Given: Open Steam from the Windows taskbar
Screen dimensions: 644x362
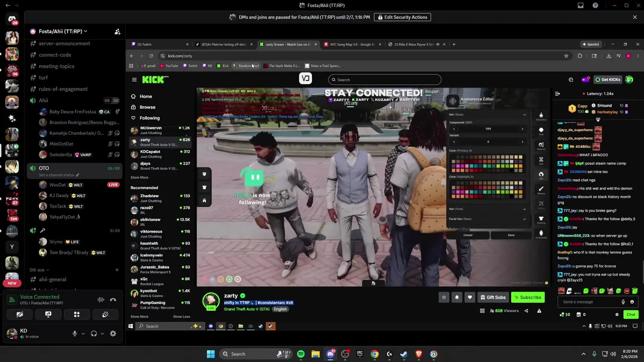Looking at the screenshot, I should 404,354.
